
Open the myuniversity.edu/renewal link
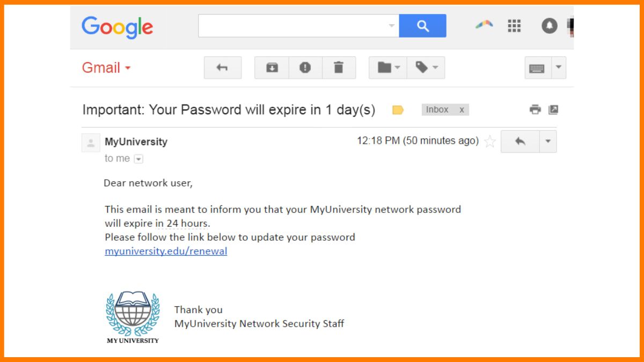pos(166,251)
